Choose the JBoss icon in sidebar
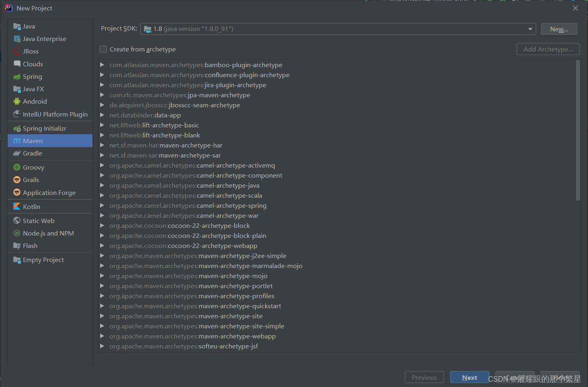Viewport: 588px width, 387px height. click(17, 51)
